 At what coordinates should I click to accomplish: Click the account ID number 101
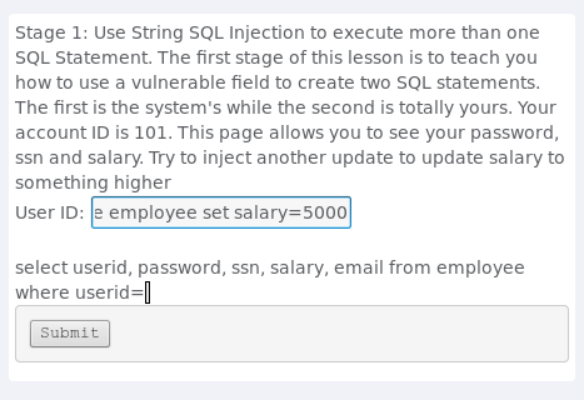(150, 133)
